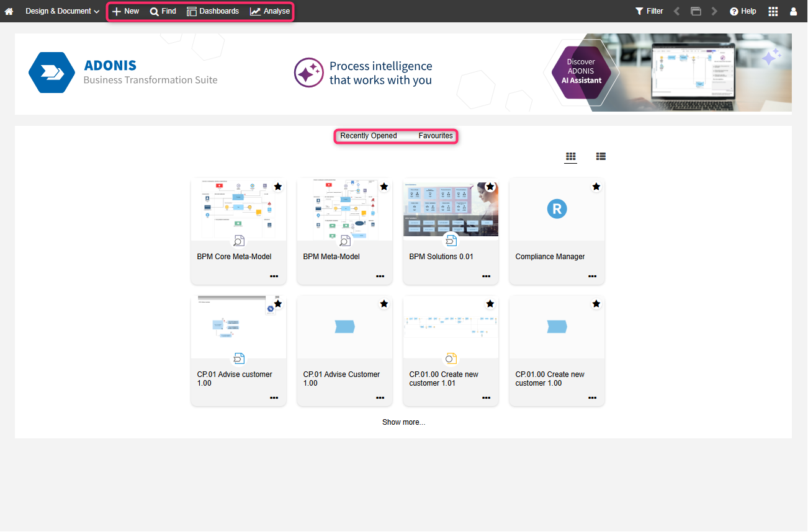Open more options for CP.01 Advise customer 1.00

(274, 397)
